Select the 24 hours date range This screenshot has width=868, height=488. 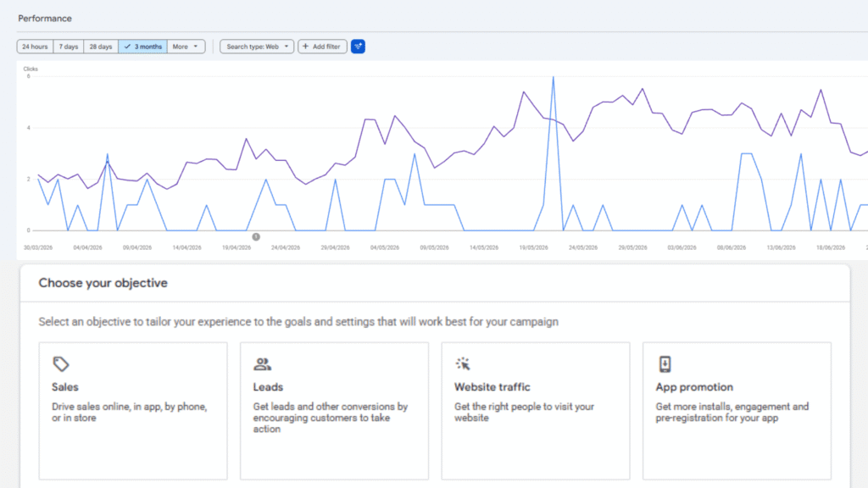pyautogui.click(x=35, y=47)
